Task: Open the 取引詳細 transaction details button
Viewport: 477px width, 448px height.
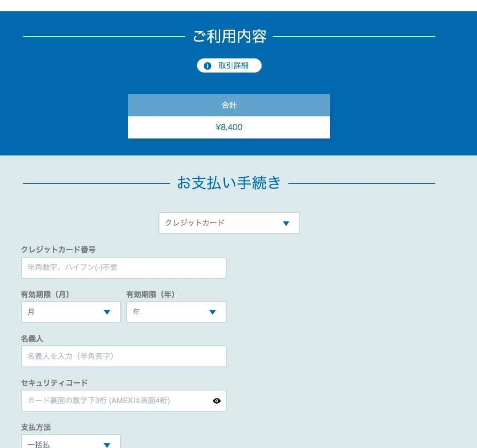Action: click(229, 65)
